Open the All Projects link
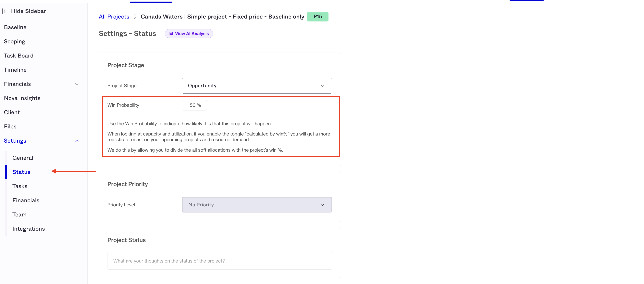 pyautogui.click(x=114, y=17)
